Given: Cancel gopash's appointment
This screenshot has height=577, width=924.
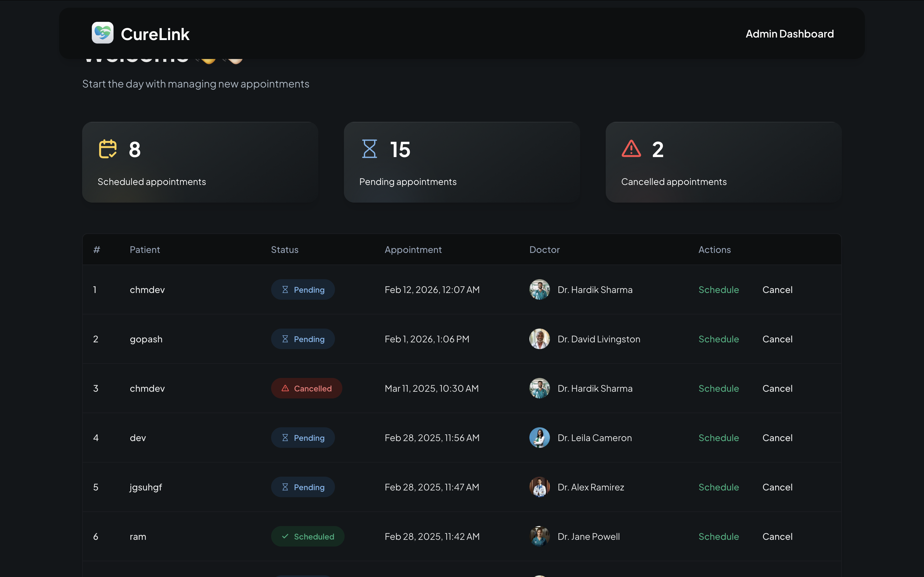Looking at the screenshot, I should [777, 339].
